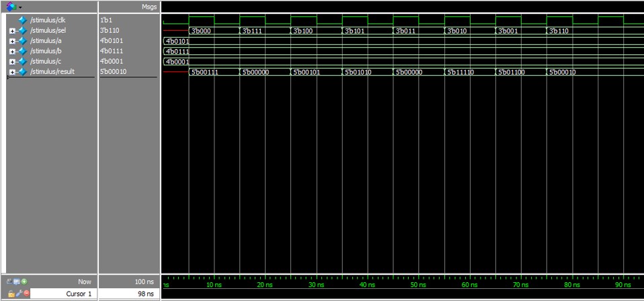Screen dimensions: 644x301
Task: Click the diamond icon of /stimulus/sel signal
Action: click(x=22, y=30)
